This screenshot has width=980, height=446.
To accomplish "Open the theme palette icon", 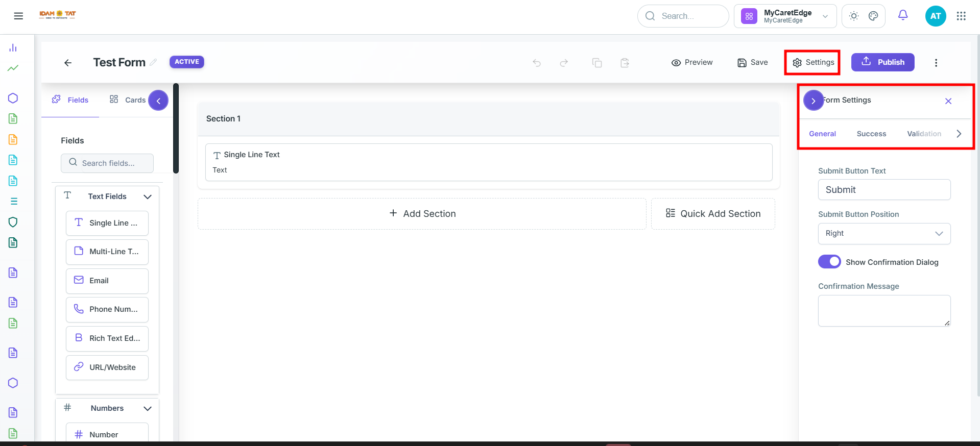I will point(873,16).
